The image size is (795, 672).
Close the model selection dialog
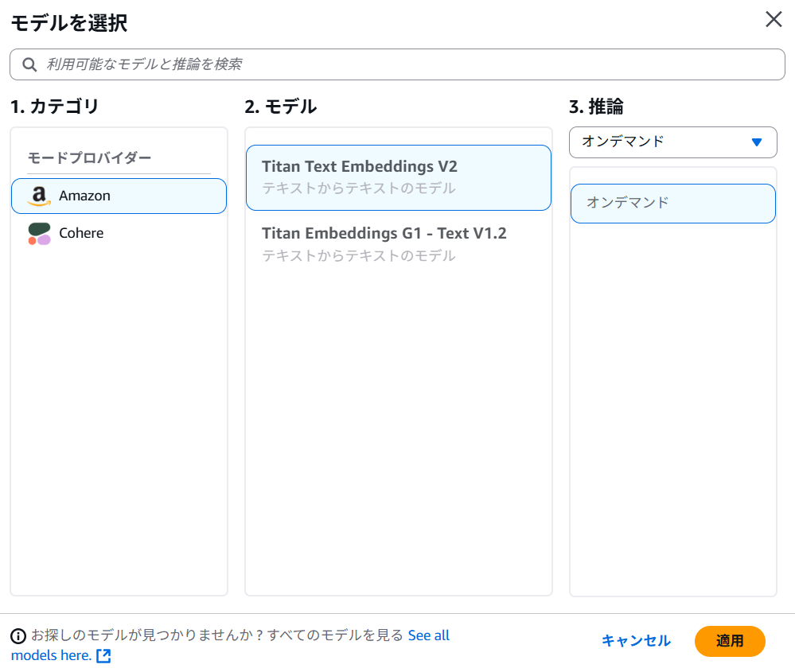[774, 20]
